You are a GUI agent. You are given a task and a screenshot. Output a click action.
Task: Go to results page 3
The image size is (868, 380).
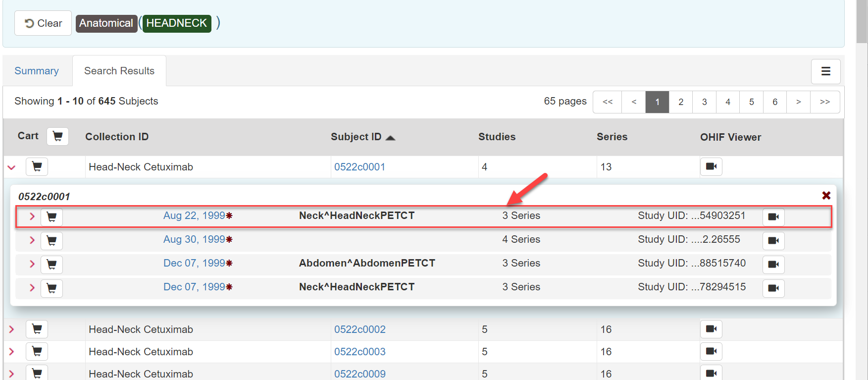point(704,102)
